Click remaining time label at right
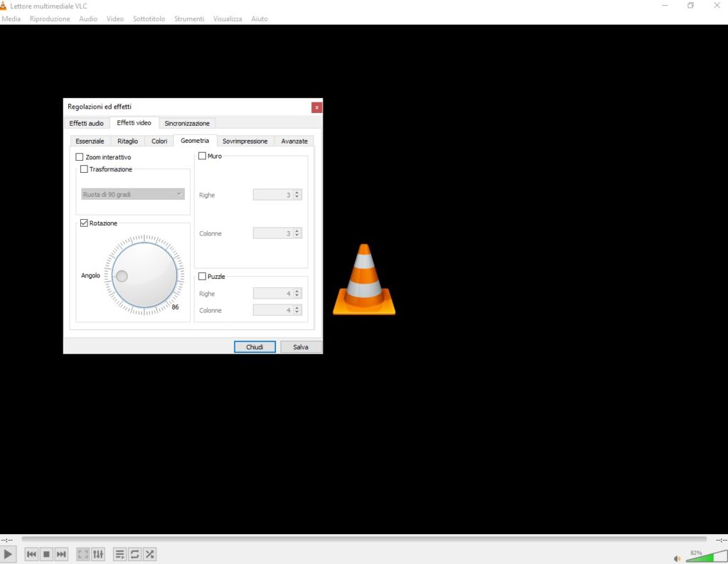Image resolution: width=728 pixels, height=564 pixels. pos(721,540)
